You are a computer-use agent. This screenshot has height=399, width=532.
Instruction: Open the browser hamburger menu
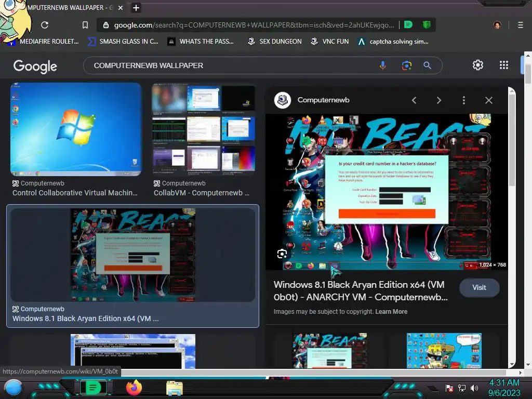pyautogui.click(x=521, y=25)
